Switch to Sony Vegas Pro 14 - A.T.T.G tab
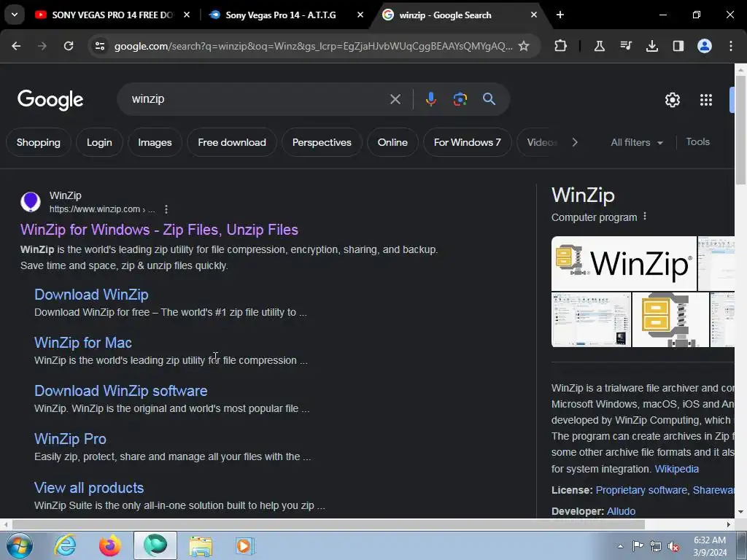 pyautogui.click(x=286, y=15)
